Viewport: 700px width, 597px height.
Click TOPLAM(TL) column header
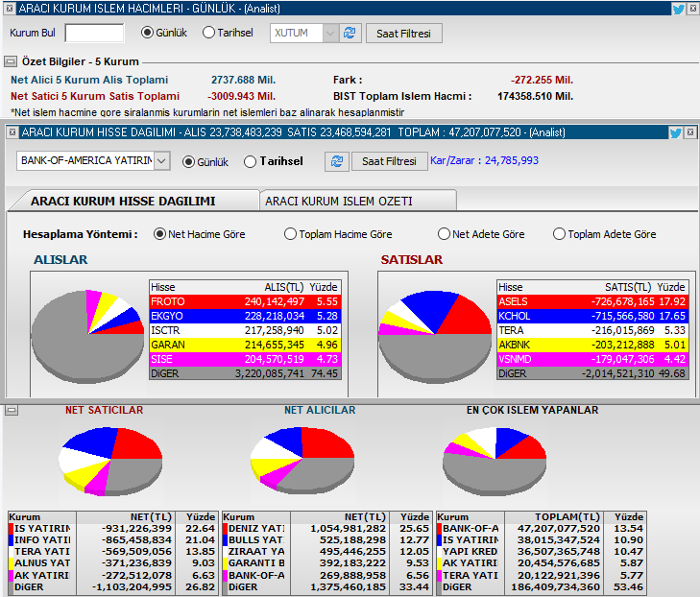[567, 517]
